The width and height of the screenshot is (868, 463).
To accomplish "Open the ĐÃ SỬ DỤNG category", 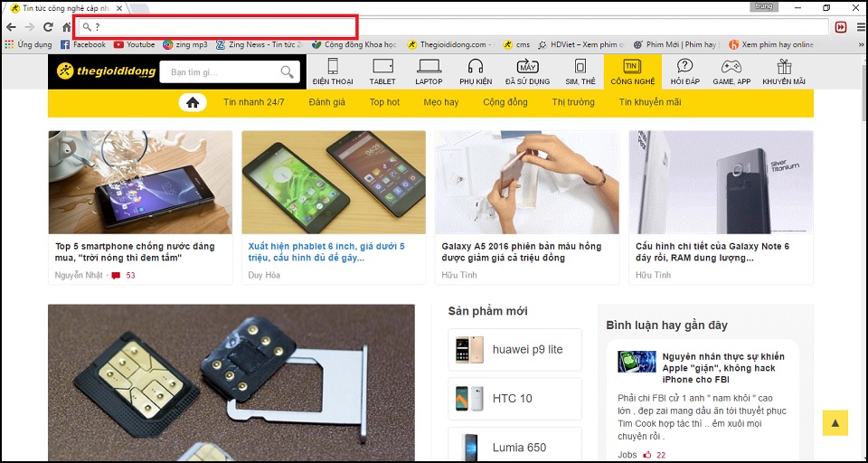I will [x=527, y=71].
